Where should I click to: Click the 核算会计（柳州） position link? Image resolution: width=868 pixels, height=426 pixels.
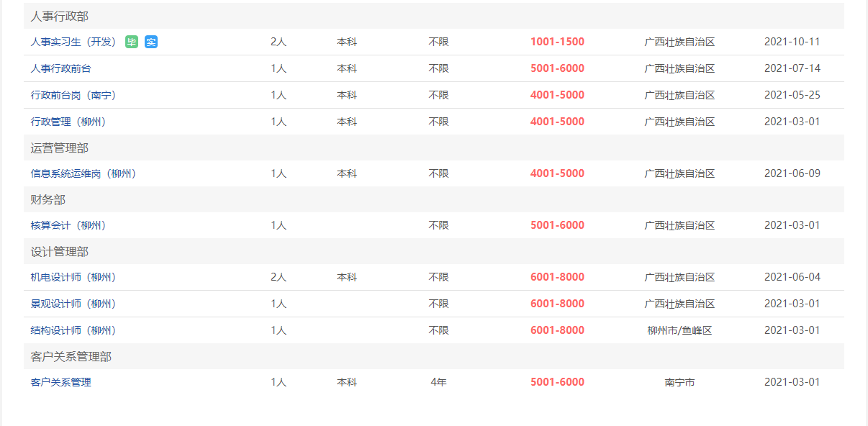click(68, 225)
